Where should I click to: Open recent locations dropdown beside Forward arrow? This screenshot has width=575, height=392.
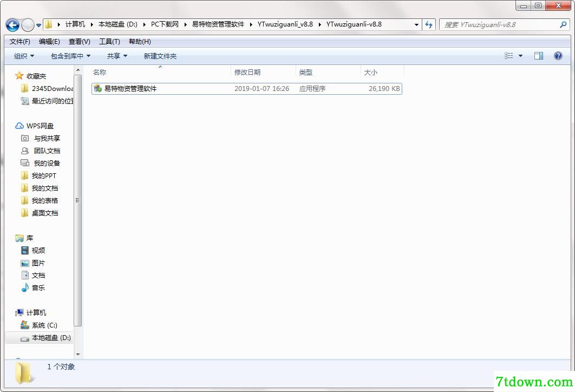click(38, 25)
